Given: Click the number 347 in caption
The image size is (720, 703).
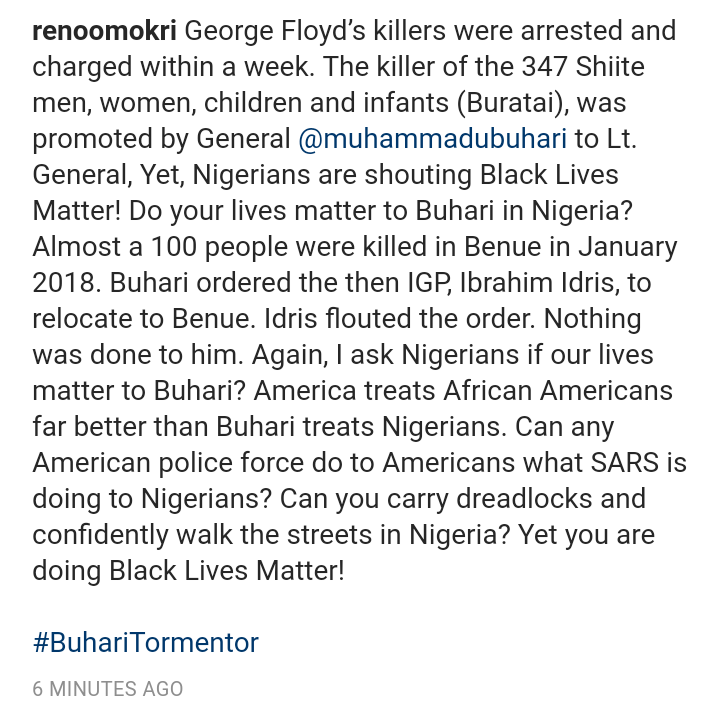Looking at the screenshot, I should click(523, 67).
